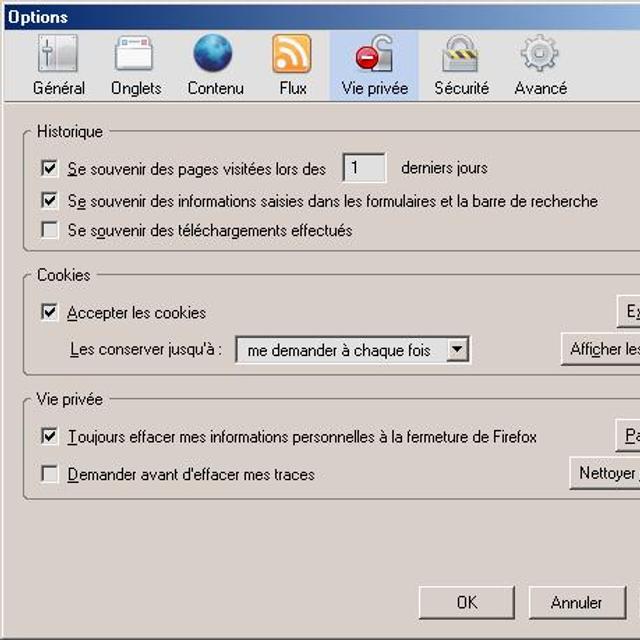Viewport: 640px width, 640px height.
Task: Click the days number input field
Action: (x=364, y=168)
